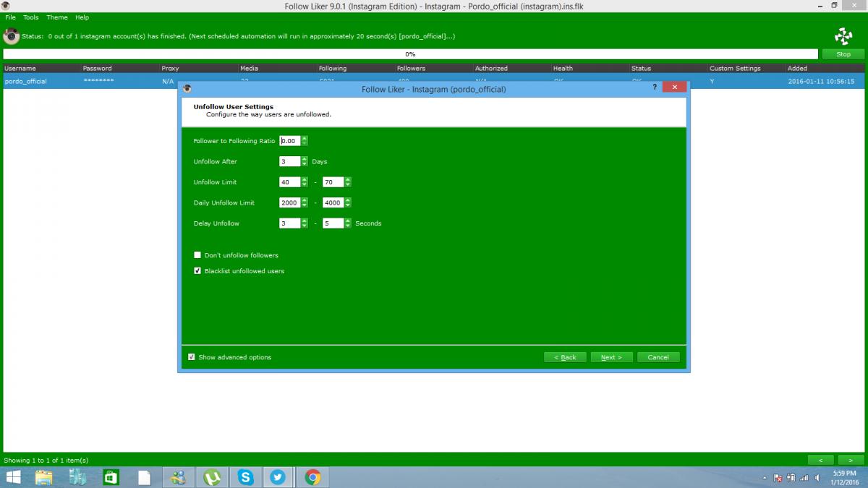Sort by the Custom Settings column header

click(x=746, y=68)
